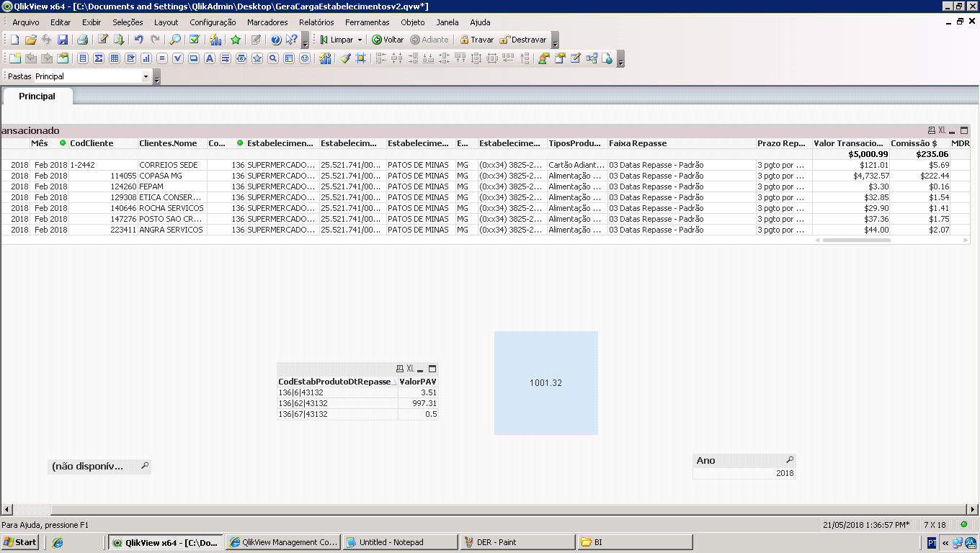Select the 136|62|43132 row
The height and width of the screenshot is (553, 980).
(357, 403)
